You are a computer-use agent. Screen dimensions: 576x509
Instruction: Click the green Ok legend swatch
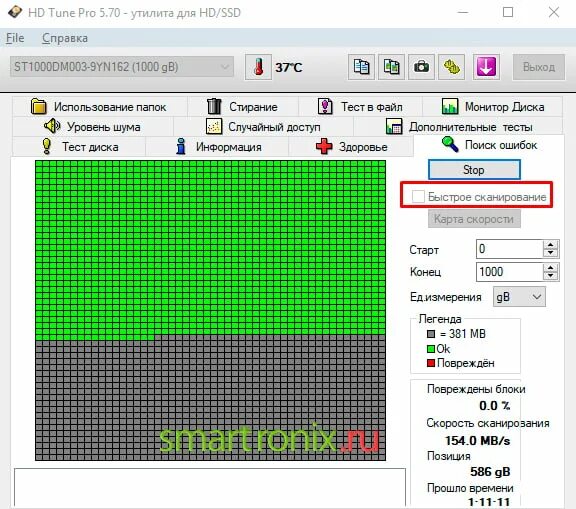tap(431, 349)
